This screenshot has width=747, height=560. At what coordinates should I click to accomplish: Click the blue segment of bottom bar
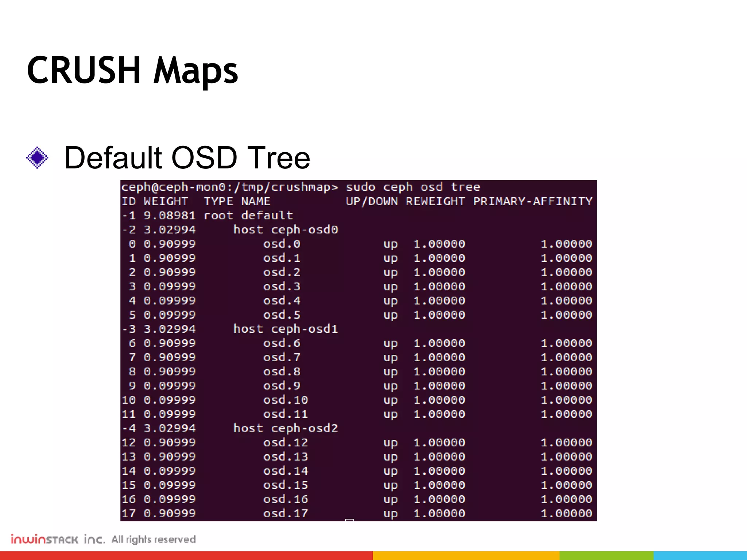700,556
